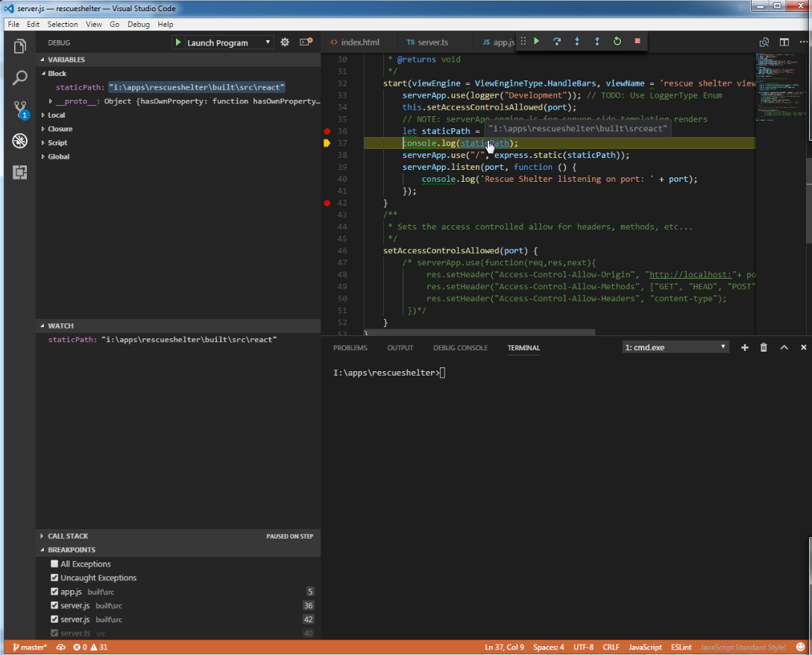Change indentation via Spaces: 4

click(548, 648)
